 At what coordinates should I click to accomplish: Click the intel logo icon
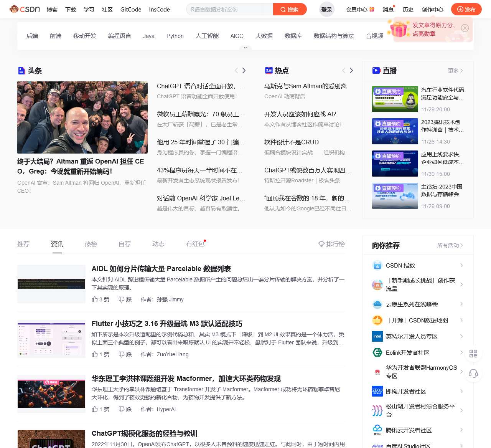pyautogui.click(x=377, y=336)
